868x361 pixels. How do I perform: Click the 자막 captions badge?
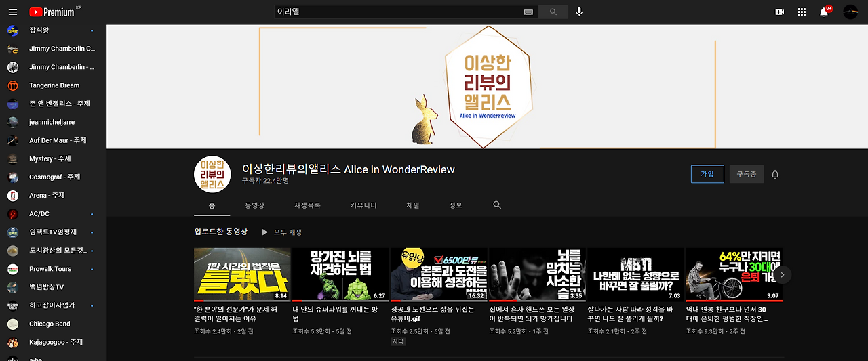398,342
